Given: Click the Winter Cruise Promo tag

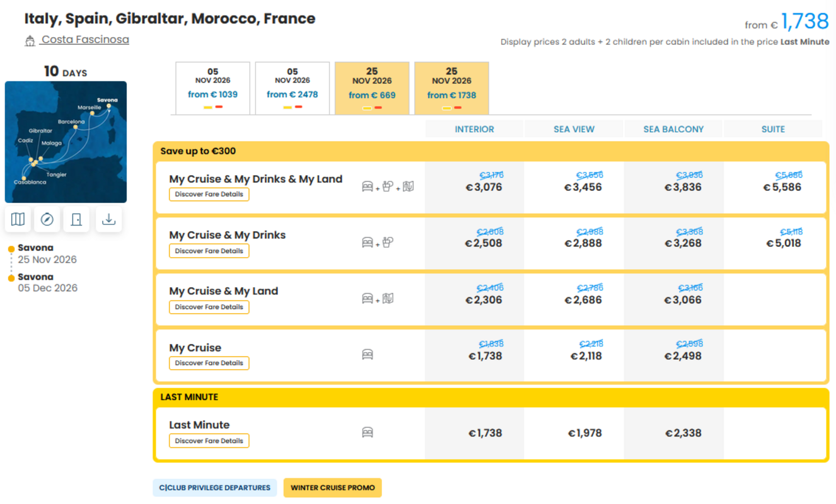Looking at the screenshot, I should [x=332, y=488].
